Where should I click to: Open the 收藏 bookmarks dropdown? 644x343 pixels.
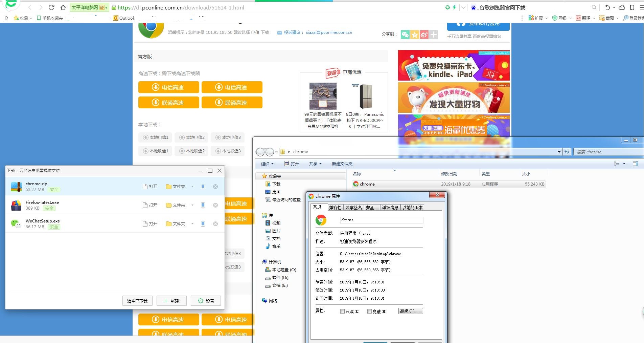(23, 18)
